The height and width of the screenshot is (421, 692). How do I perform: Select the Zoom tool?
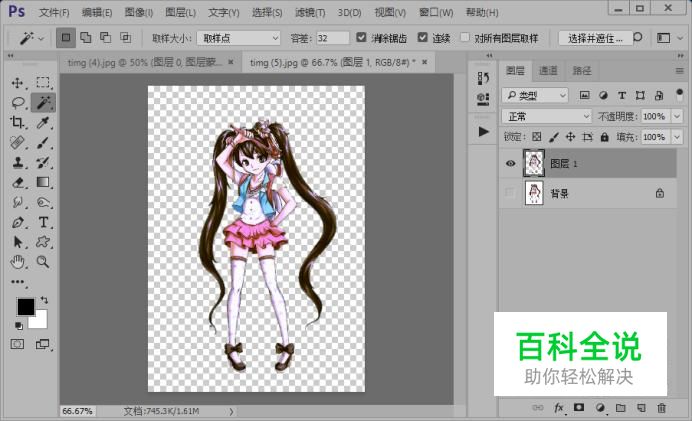click(x=43, y=262)
